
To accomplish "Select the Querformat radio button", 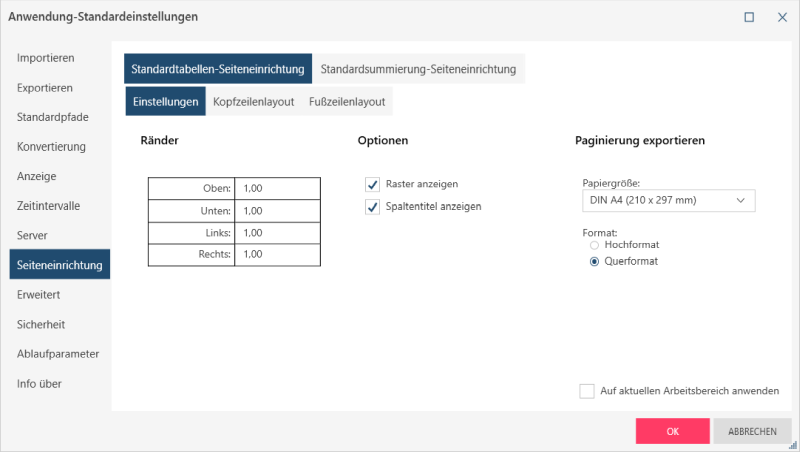I will coord(594,262).
